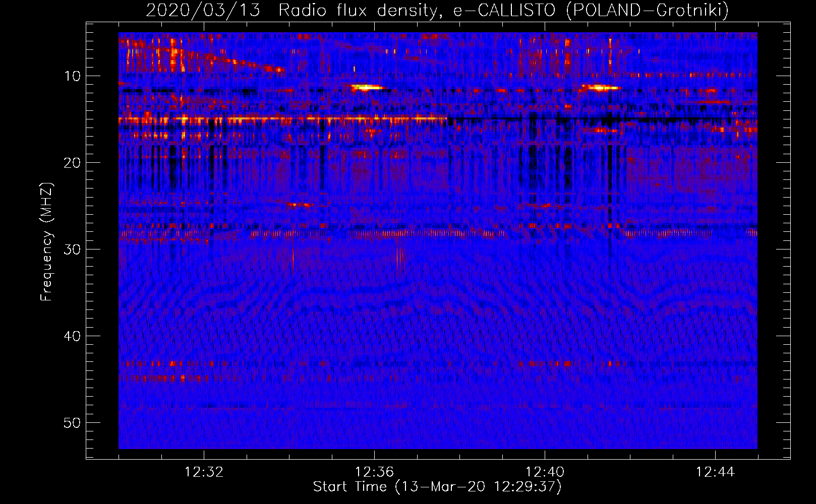The image size is (816, 504).
Task: Click the bright yellow burst near 12:41 at 11 MHz
Action: (x=600, y=88)
